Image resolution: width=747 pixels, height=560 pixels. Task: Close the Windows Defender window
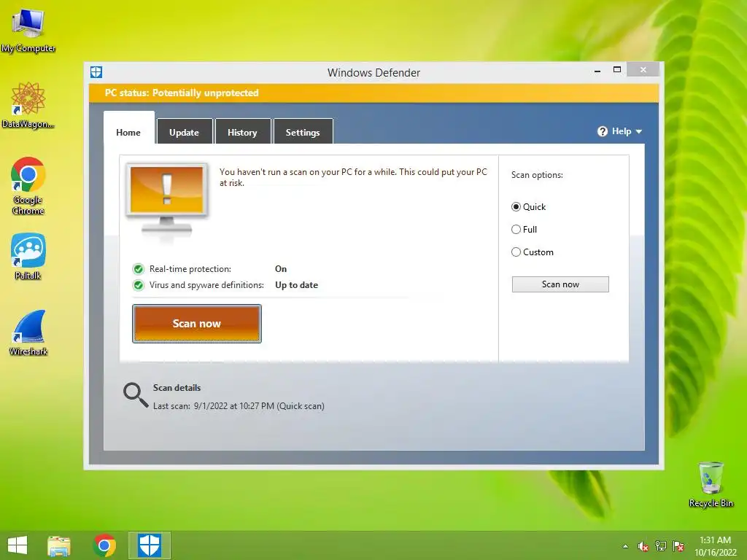click(x=643, y=69)
